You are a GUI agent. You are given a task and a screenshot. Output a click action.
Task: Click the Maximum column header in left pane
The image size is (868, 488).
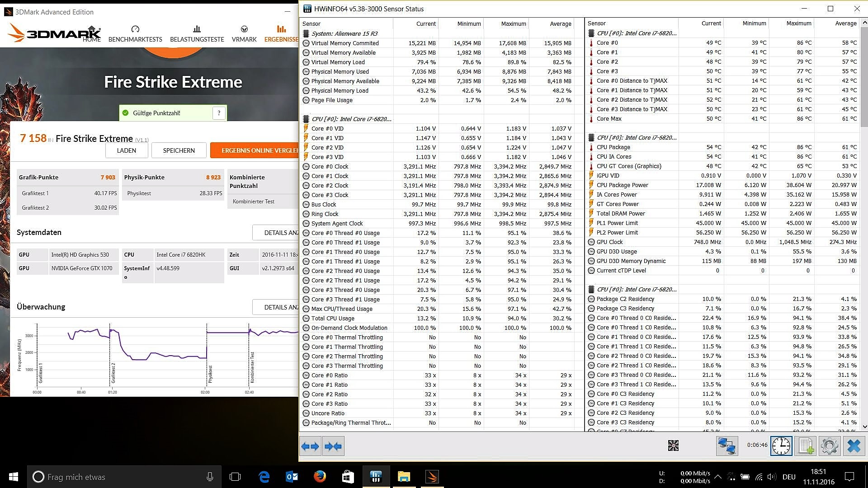pyautogui.click(x=513, y=23)
